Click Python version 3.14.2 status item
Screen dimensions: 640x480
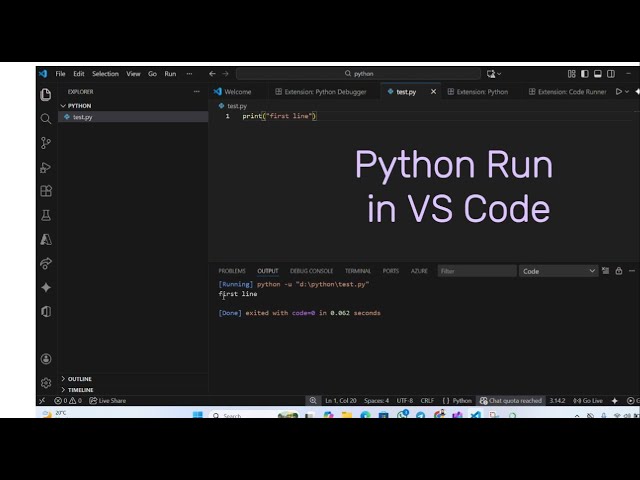coord(557,401)
